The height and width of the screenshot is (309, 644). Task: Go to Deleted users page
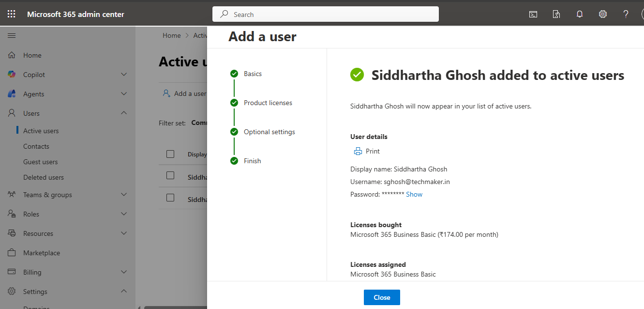point(43,177)
